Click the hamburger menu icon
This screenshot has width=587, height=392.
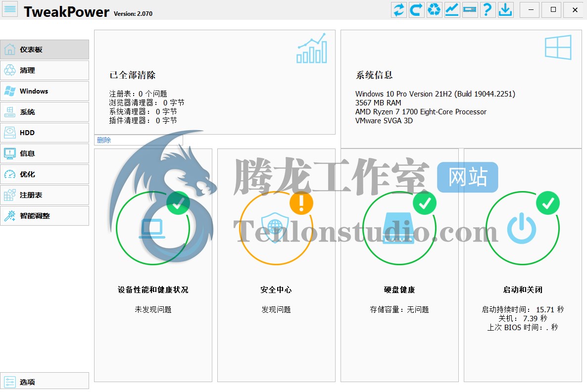click(x=10, y=9)
